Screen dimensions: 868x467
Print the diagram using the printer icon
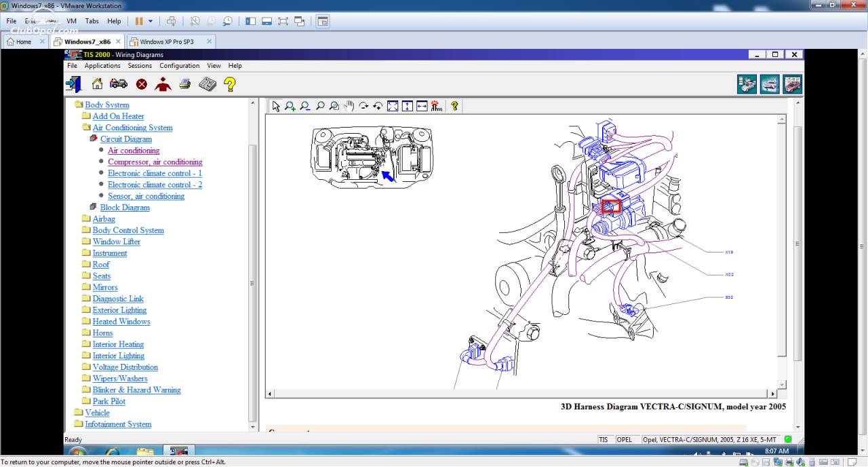(184, 84)
